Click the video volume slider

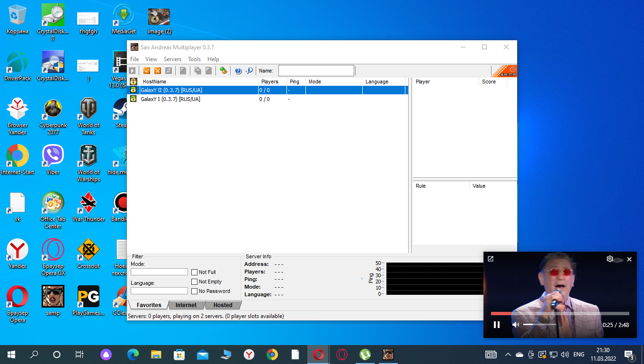click(539, 325)
